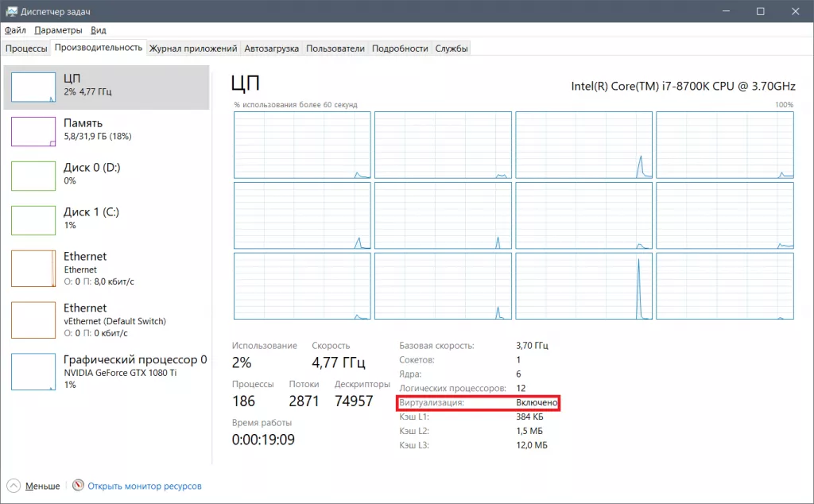Click the Открыть монитор ресурсов link

(144, 486)
